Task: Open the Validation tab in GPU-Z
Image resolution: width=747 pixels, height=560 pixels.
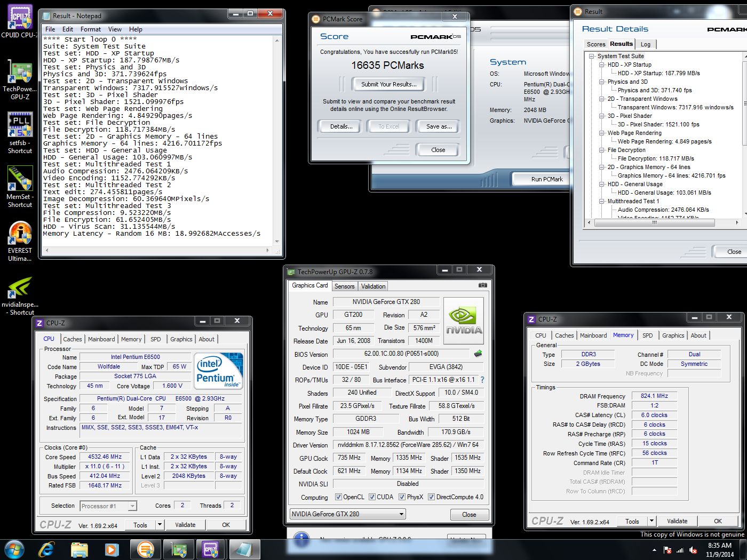Action: point(373,286)
